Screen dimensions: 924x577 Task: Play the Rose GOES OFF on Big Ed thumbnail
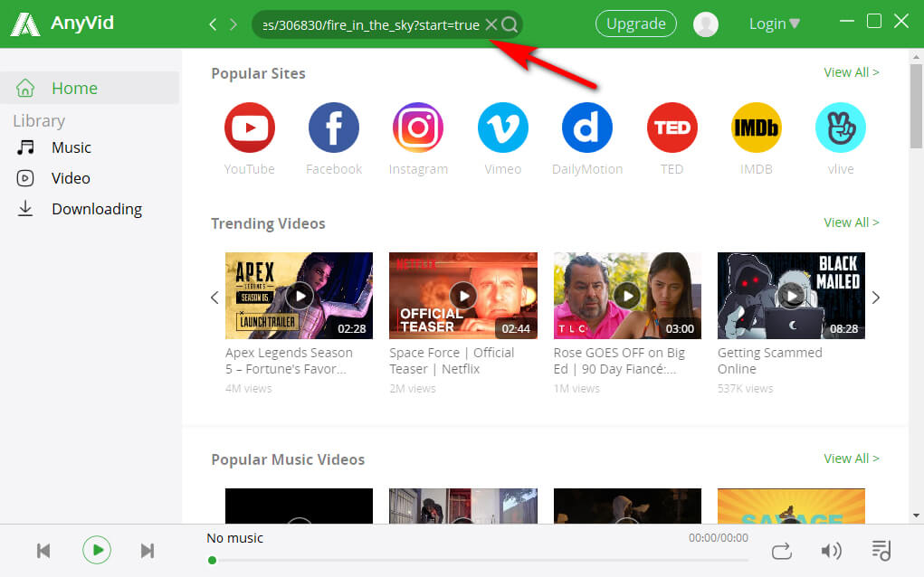(627, 296)
